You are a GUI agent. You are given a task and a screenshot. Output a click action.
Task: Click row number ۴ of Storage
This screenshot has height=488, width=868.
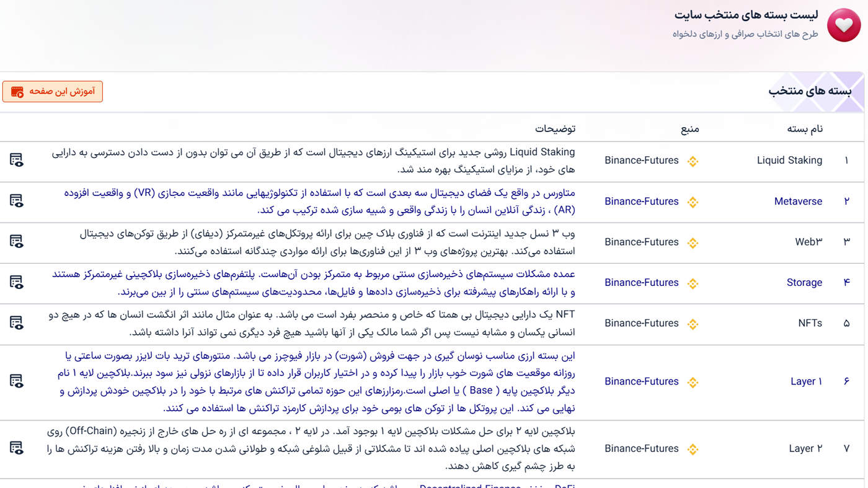(846, 283)
